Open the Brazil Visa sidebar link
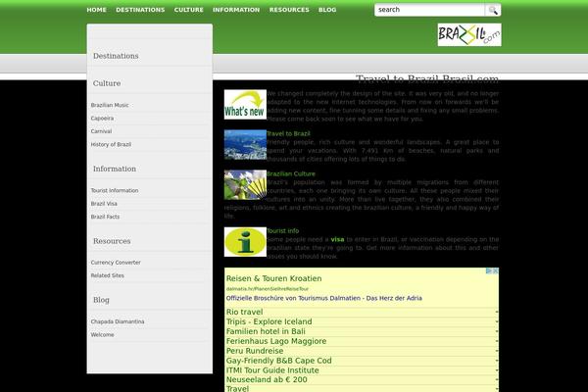 (104, 204)
